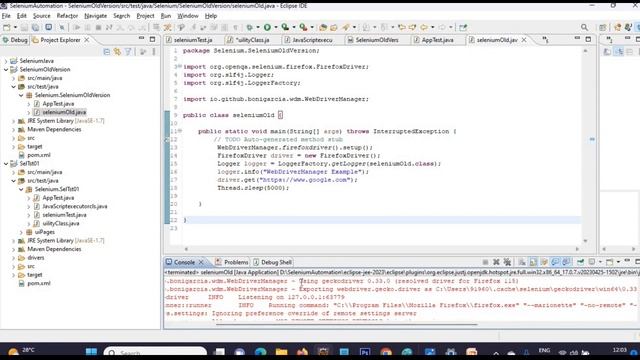Image resolution: width=640 pixels, height=360 pixels.
Task: Open the Display Selected Console dropdown
Action: click(x=600, y=262)
